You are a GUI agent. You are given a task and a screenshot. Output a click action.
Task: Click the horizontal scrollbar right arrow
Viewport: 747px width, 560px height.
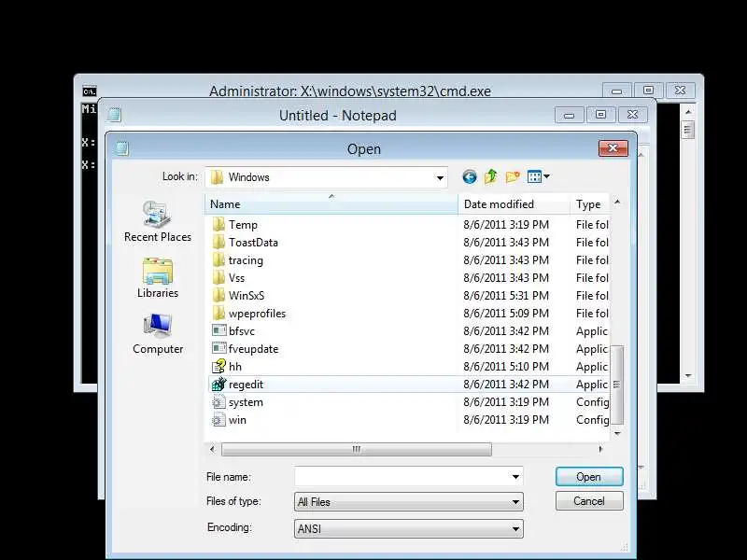click(x=600, y=449)
